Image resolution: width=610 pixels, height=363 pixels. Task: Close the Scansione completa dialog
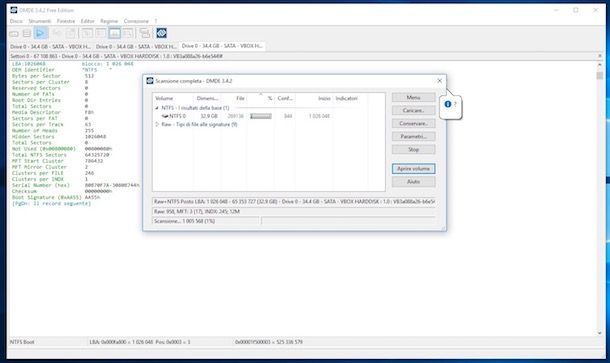pyautogui.click(x=440, y=81)
